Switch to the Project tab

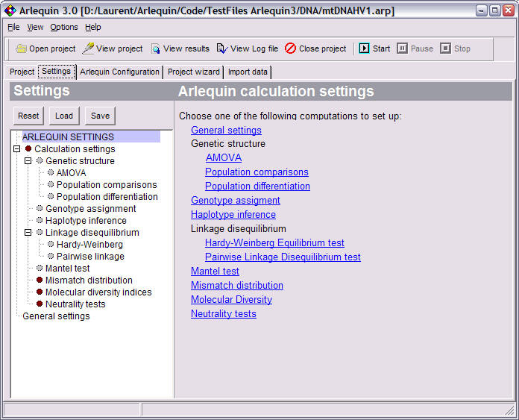(22, 72)
